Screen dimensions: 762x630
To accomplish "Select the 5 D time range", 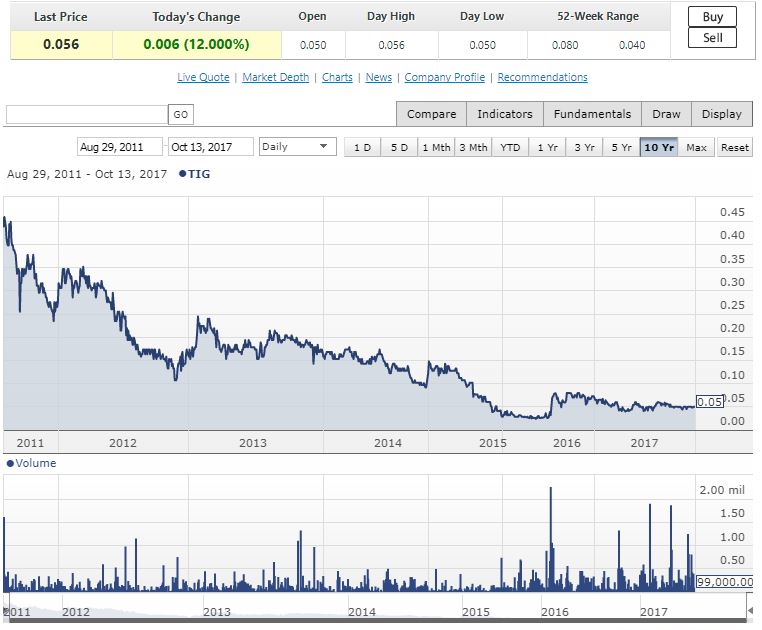I will pos(399,147).
